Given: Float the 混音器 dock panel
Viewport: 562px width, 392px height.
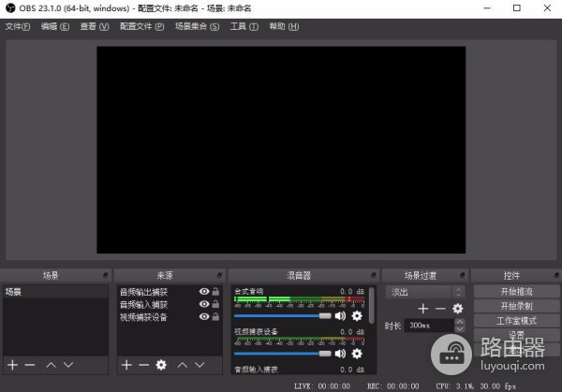Looking at the screenshot, I should (374, 275).
